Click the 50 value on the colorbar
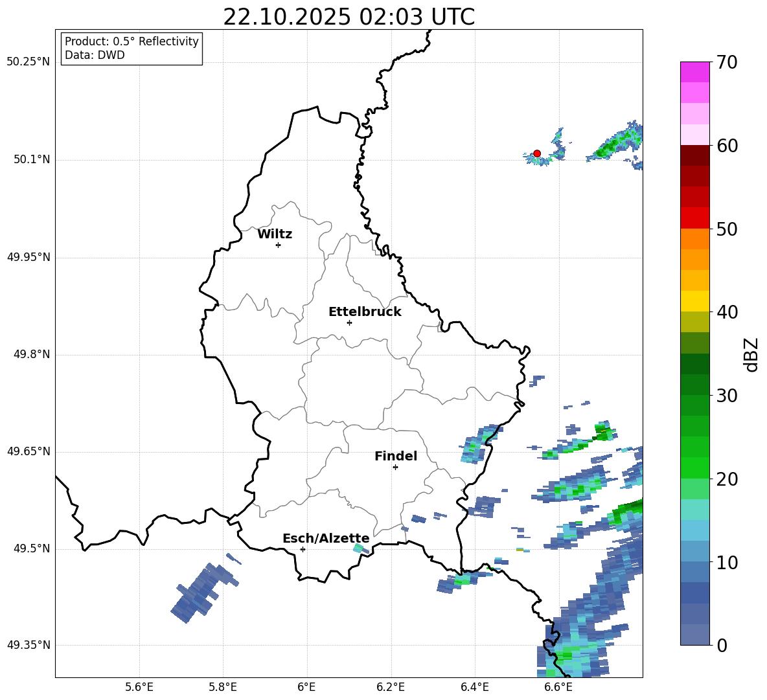This screenshot has width=767, height=700. (x=727, y=229)
